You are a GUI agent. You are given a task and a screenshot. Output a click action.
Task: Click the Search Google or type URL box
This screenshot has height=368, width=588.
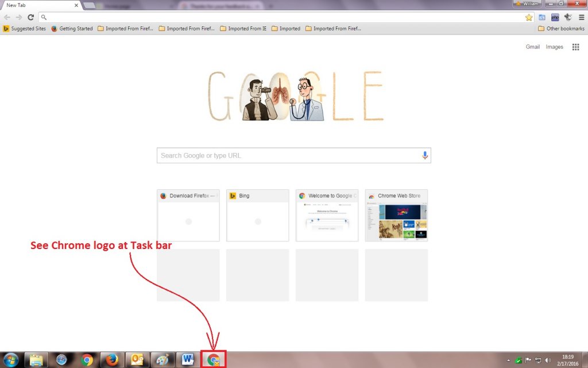click(287, 155)
